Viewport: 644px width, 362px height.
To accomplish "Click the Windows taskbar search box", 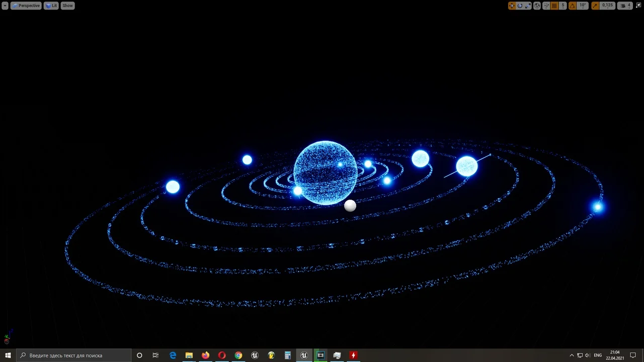I will 74,355.
